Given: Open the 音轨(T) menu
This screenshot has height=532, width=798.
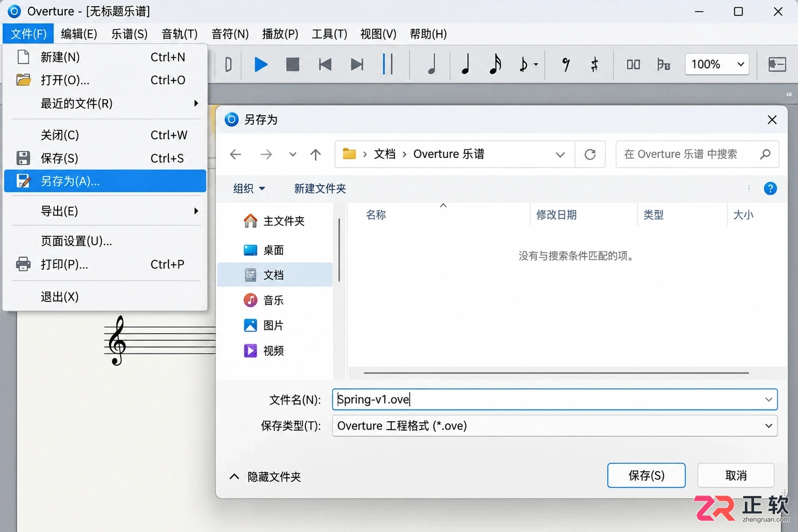Looking at the screenshot, I should click(180, 34).
